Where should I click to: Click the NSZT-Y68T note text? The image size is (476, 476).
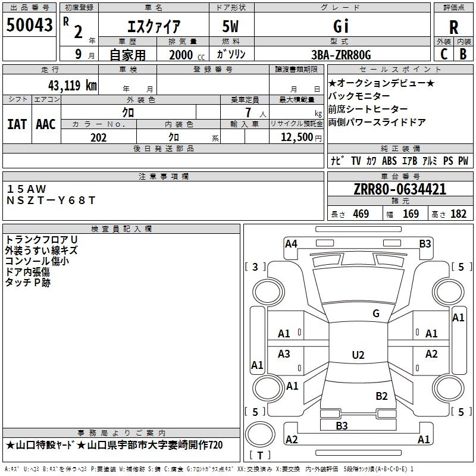(50, 201)
